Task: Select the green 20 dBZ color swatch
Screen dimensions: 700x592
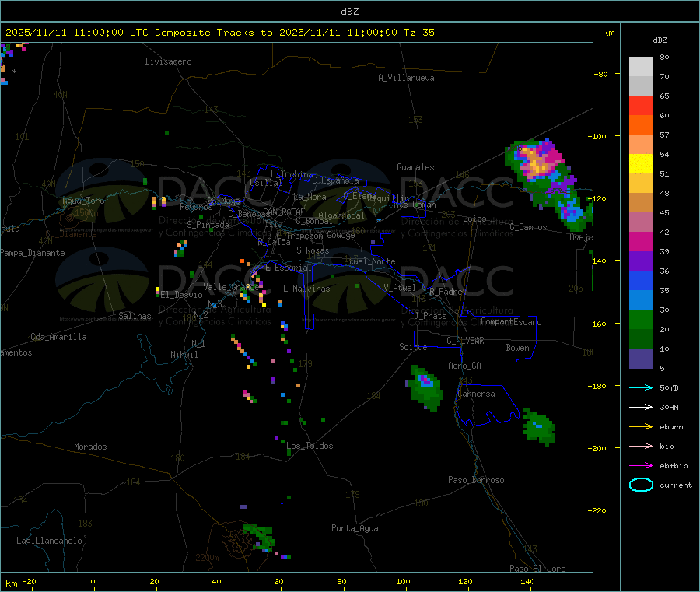Action: pyautogui.click(x=641, y=319)
